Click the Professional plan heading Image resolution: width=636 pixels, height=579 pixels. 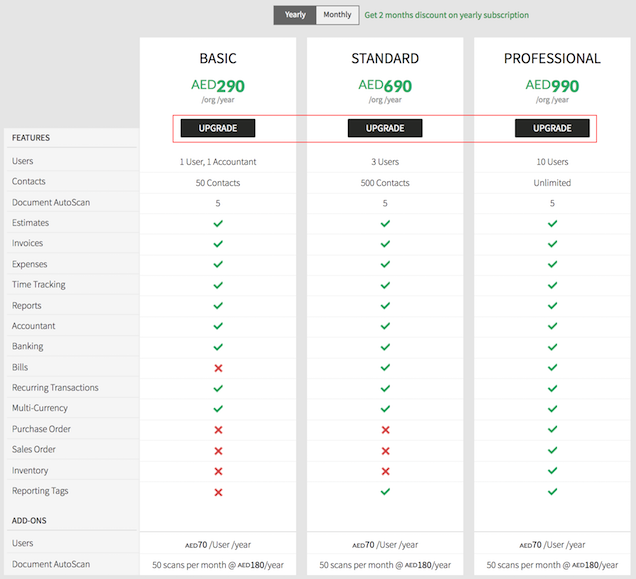coord(552,58)
